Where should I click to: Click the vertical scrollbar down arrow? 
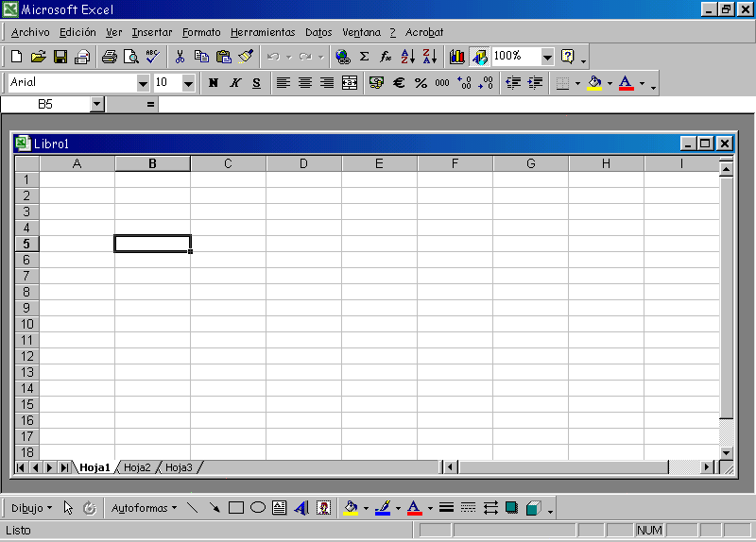pos(726,453)
